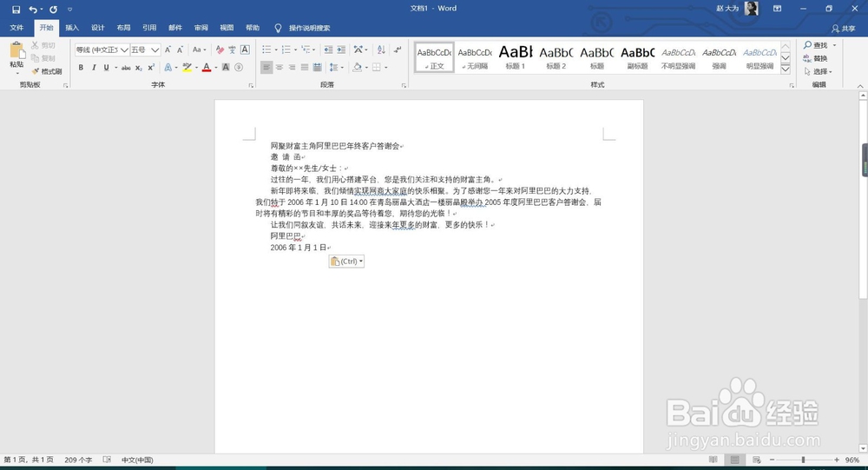Click the font color red A swatch
Viewport: 868px width, 470px height.
tap(207, 68)
